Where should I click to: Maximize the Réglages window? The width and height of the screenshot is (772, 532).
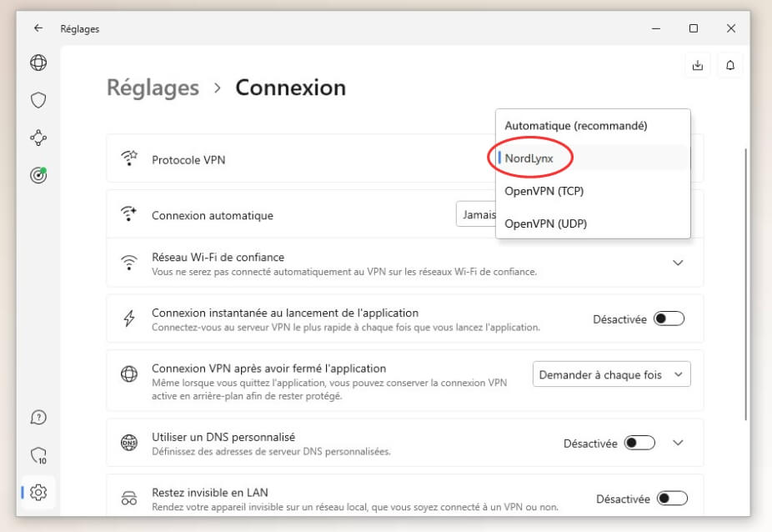[x=694, y=28]
